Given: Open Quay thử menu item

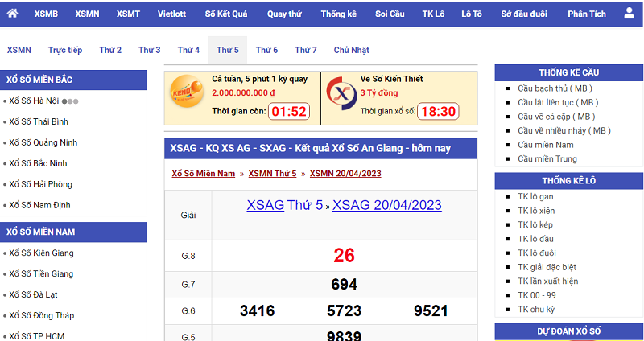Looking at the screenshot, I should pyautogui.click(x=284, y=14).
